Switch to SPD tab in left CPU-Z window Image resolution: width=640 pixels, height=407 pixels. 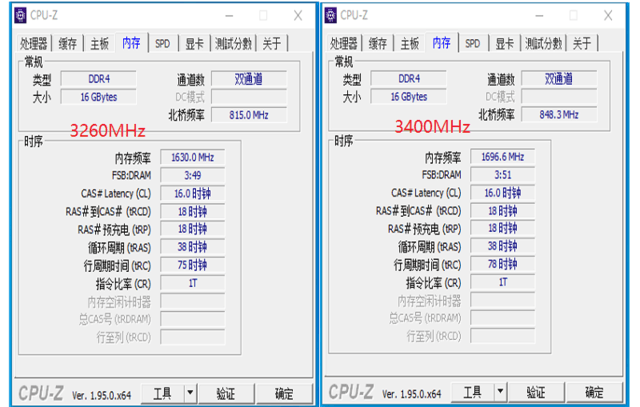(162, 43)
